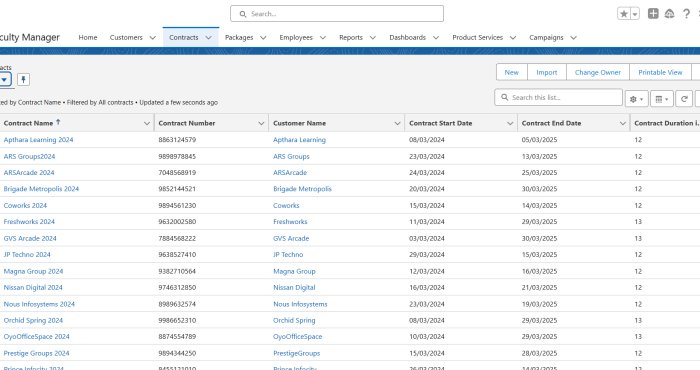The image size is (700, 370).
Task: Open OyoOfficeSpace customer link
Action: point(297,337)
